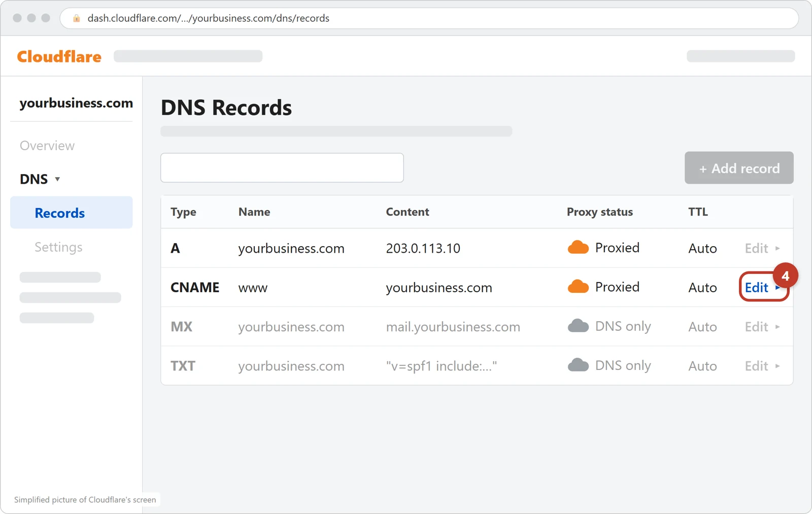Select the Records sidebar item

(x=72, y=213)
